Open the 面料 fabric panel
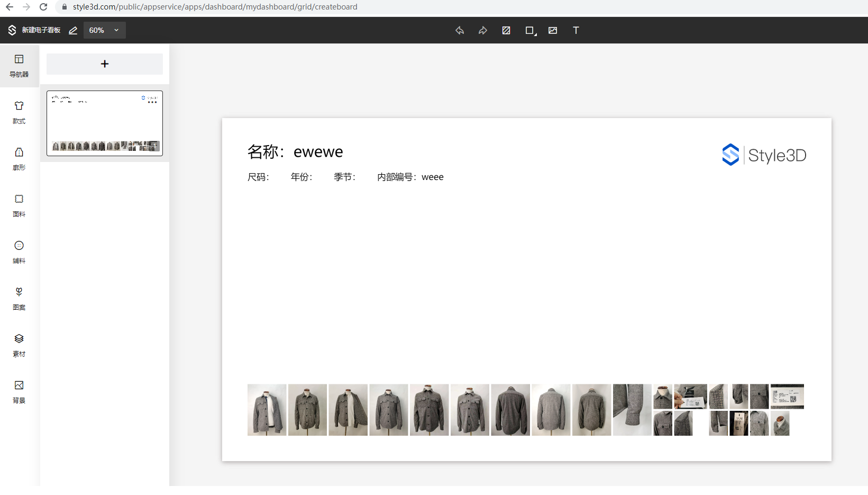Image resolution: width=868 pixels, height=495 pixels. [x=19, y=205]
